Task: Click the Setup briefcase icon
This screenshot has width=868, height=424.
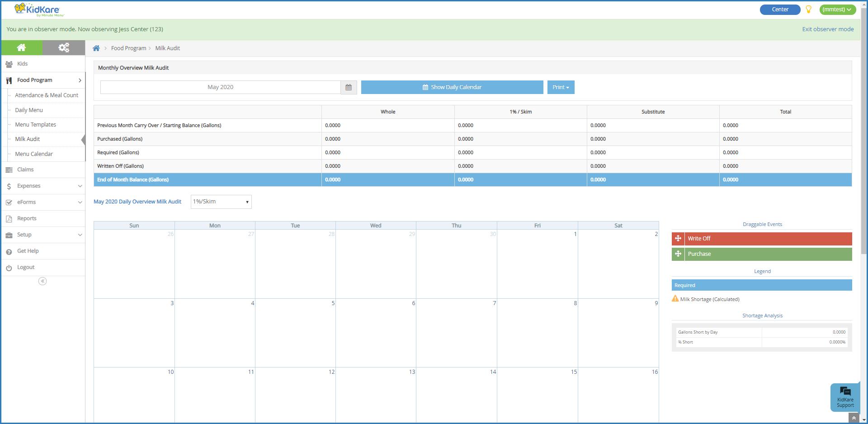Action: pyautogui.click(x=9, y=235)
